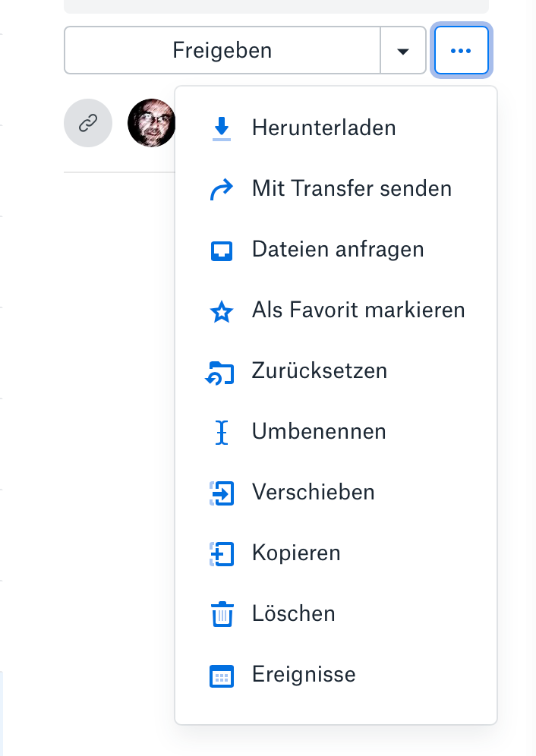536x756 pixels.
Task: Click the file request inbox icon
Action: [221, 250]
